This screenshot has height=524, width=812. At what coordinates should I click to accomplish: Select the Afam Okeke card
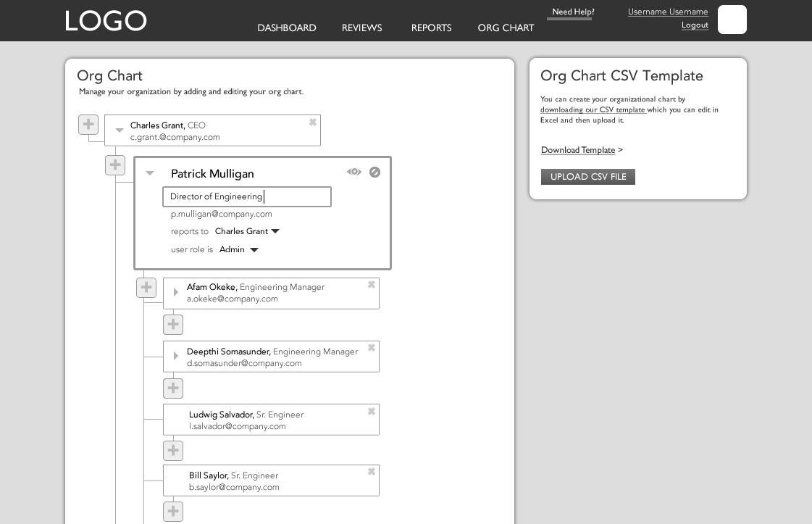coord(272,294)
